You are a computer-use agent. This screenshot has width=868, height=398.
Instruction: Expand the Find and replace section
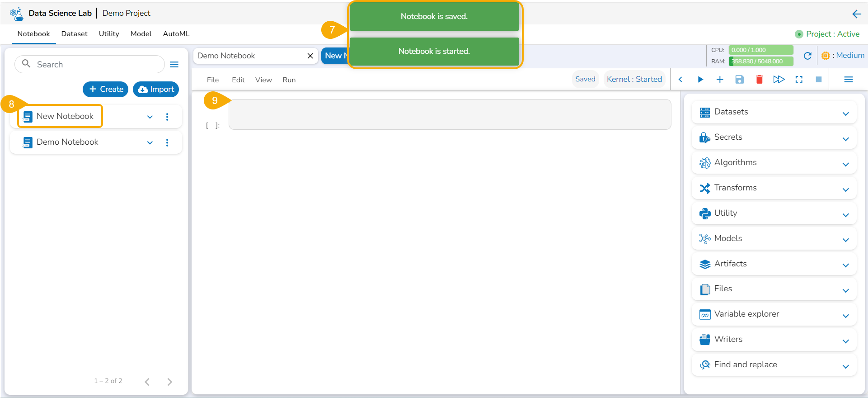pyautogui.click(x=846, y=367)
